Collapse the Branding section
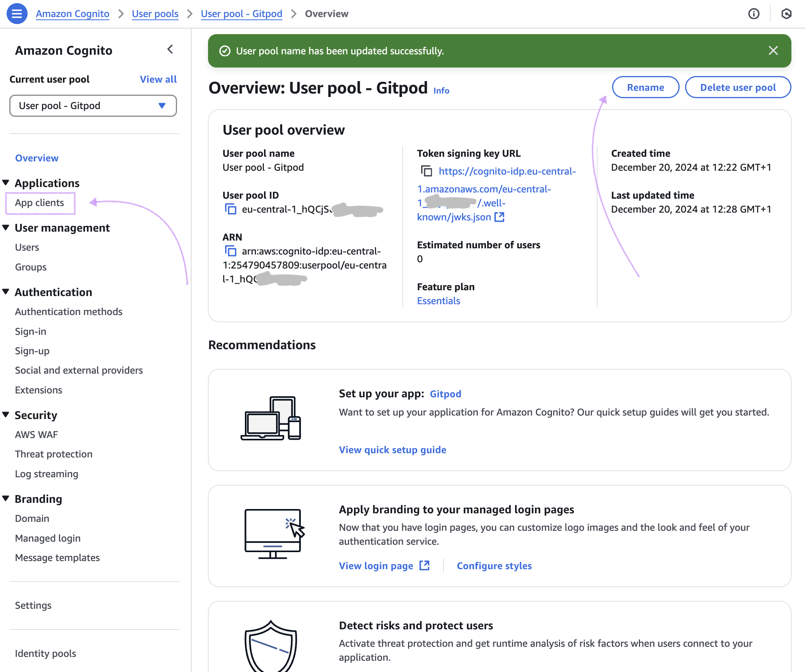 [x=6, y=499]
